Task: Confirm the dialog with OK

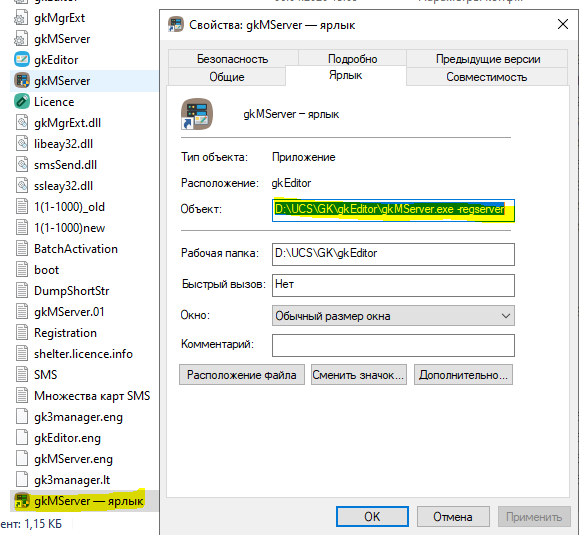Action: [x=372, y=517]
